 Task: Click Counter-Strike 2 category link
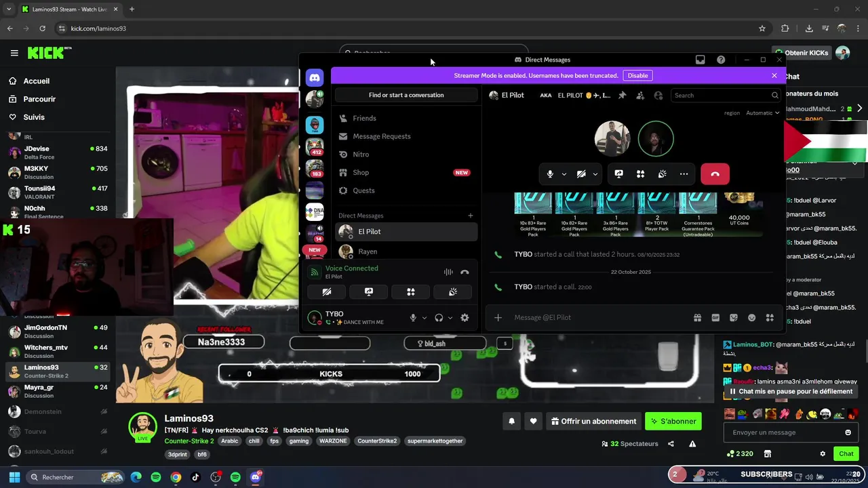(x=189, y=441)
